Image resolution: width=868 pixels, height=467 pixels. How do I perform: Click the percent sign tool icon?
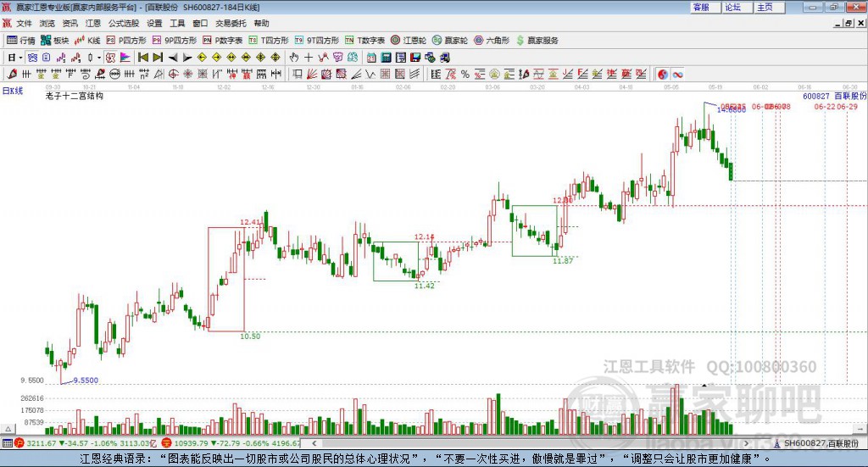(465, 74)
